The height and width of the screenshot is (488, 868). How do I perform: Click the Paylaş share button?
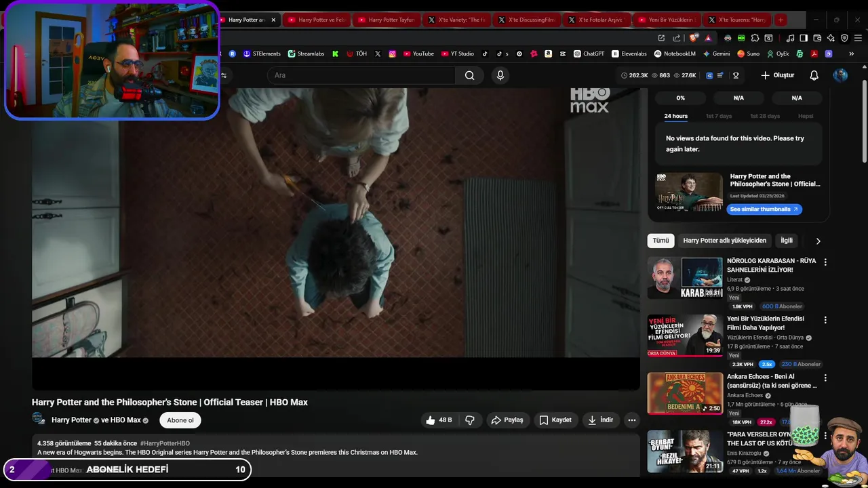[507, 420]
